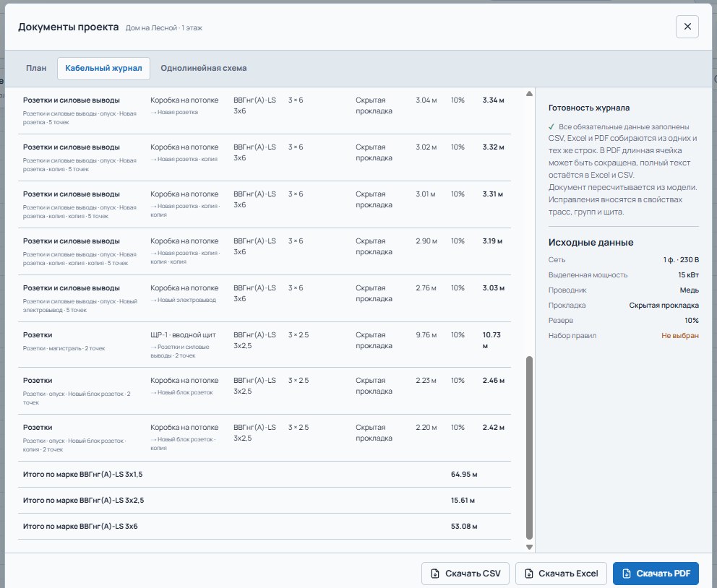Click '→ Новый электровывод' destination text

point(184,301)
